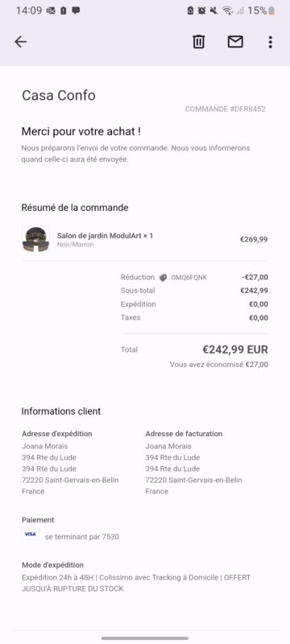Tap the back arrow icon
The height and width of the screenshot is (644, 290).
[20, 42]
